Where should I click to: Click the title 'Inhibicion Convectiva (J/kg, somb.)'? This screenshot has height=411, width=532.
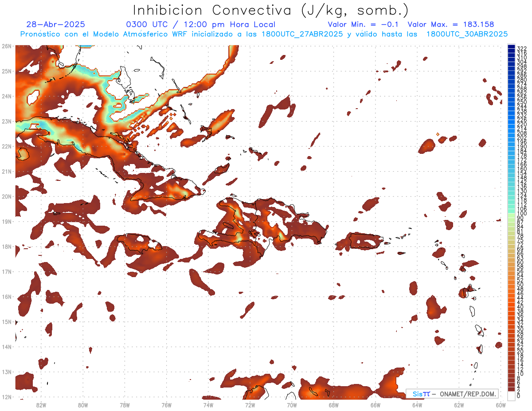click(x=271, y=10)
